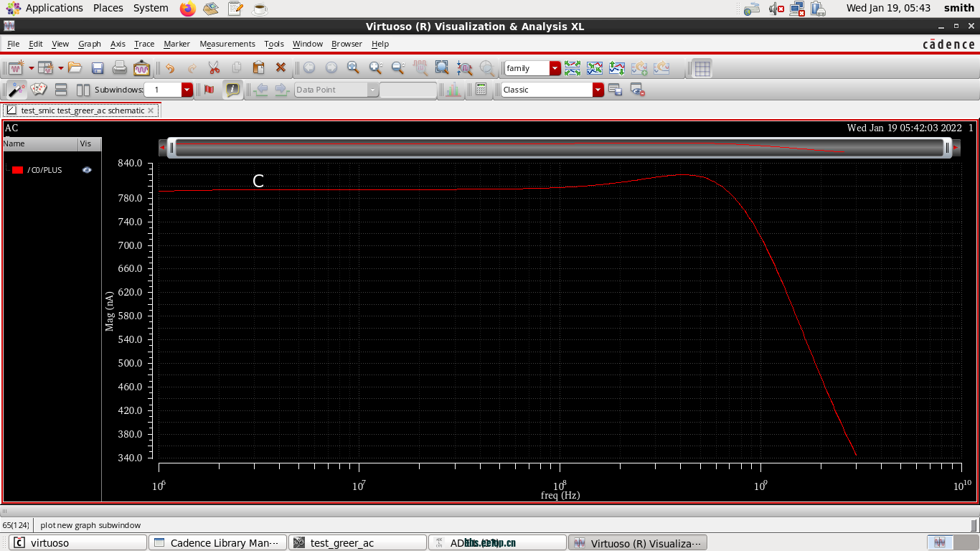Select /C0/PLUS trace red color swatch

click(x=18, y=170)
